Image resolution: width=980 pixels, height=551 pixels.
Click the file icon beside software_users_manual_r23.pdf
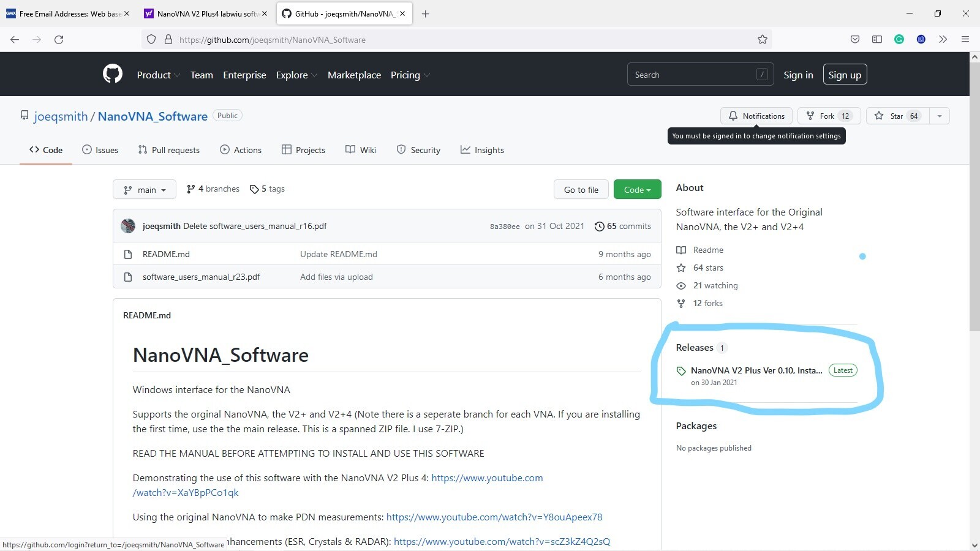click(x=128, y=277)
